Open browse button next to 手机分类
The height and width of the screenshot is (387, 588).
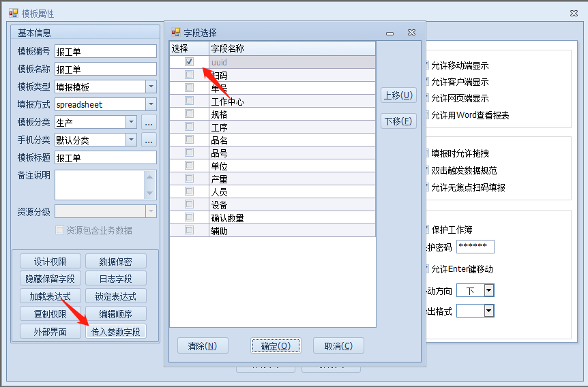pyautogui.click(x=149, y=140)
